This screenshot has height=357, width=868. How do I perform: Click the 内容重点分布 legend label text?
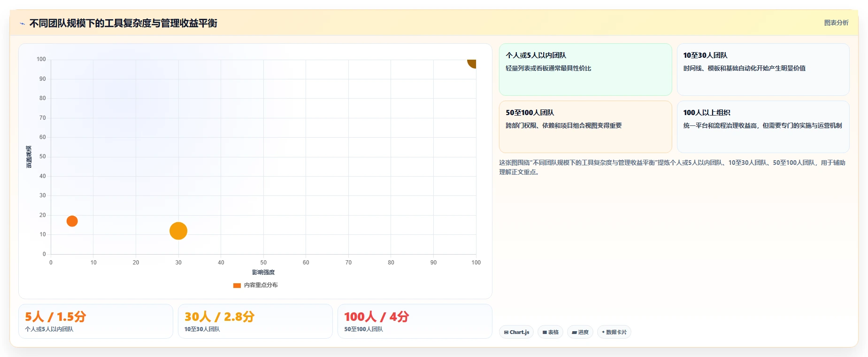pos(261,285)
